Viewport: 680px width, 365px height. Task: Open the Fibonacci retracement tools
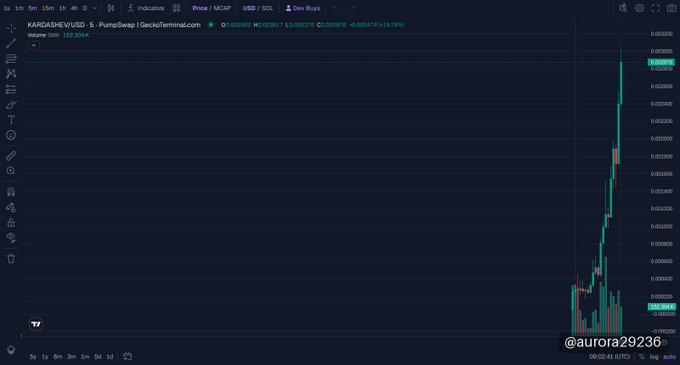click(x=11, y=59)
